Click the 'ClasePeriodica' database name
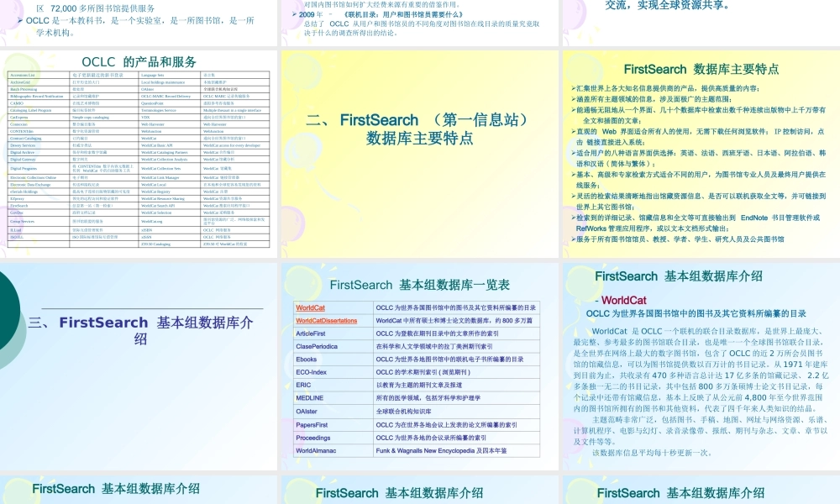The image size is (840, 504). click(317, 347)
